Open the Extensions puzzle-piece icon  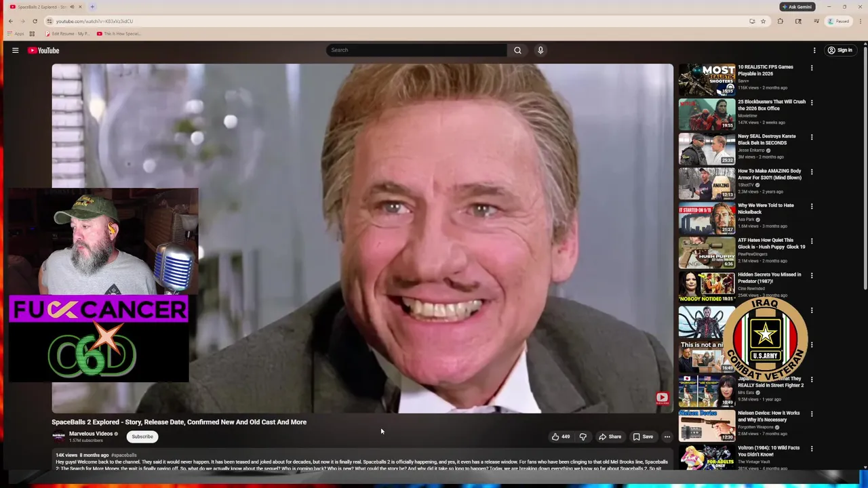[x=780, y=21]
